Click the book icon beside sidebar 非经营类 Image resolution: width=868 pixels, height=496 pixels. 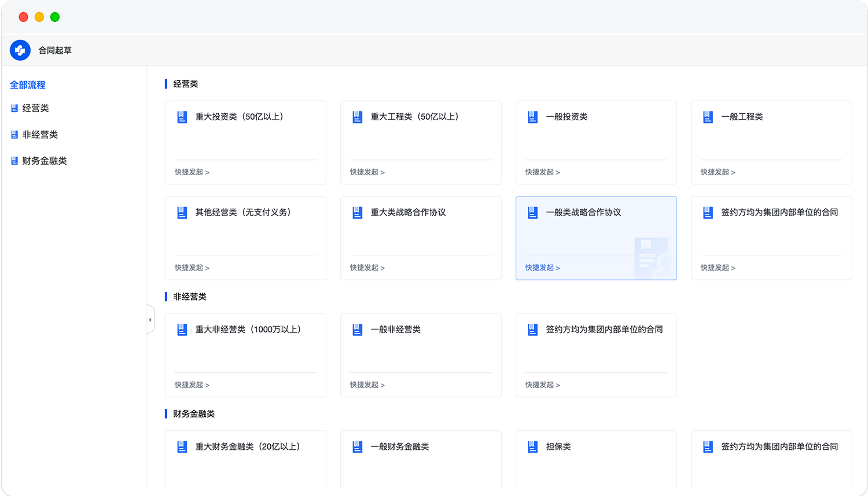coord(14,135)
